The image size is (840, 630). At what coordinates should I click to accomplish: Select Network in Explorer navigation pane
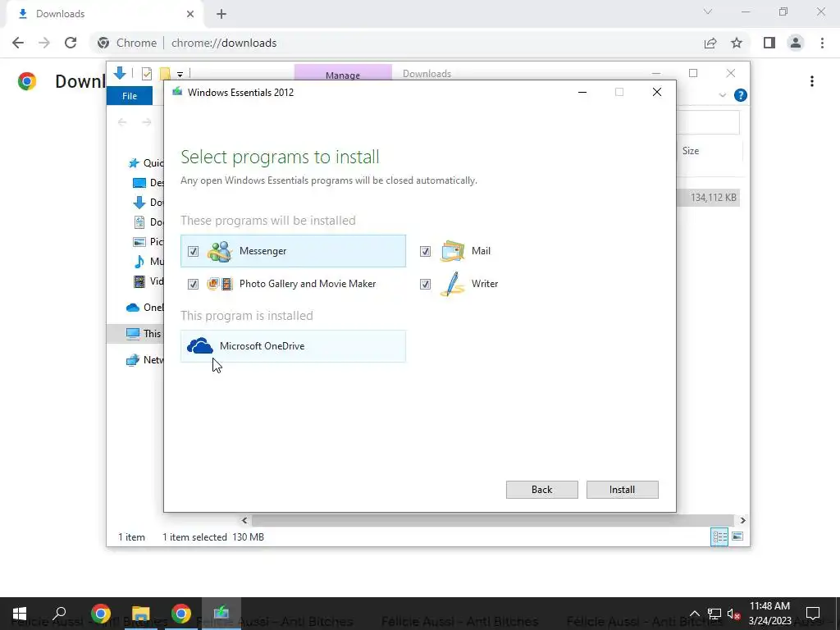[144, 360]
